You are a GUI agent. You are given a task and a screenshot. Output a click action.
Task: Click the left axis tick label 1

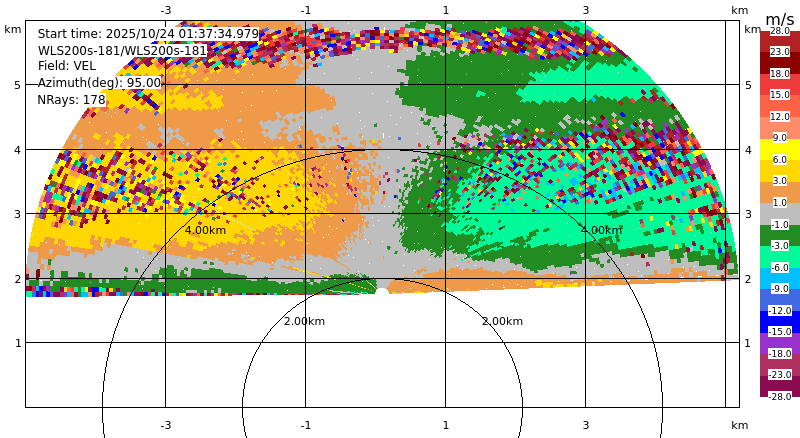(18, 343)
